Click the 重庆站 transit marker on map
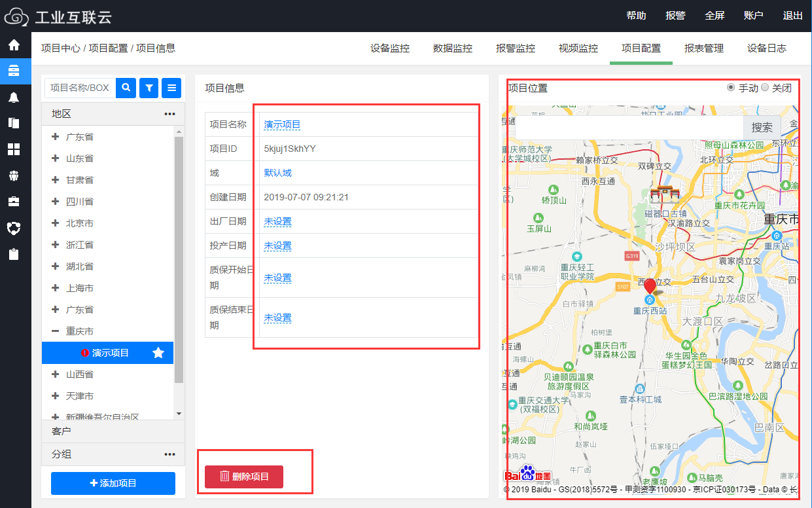812x508 pixels. pos(777,236)
